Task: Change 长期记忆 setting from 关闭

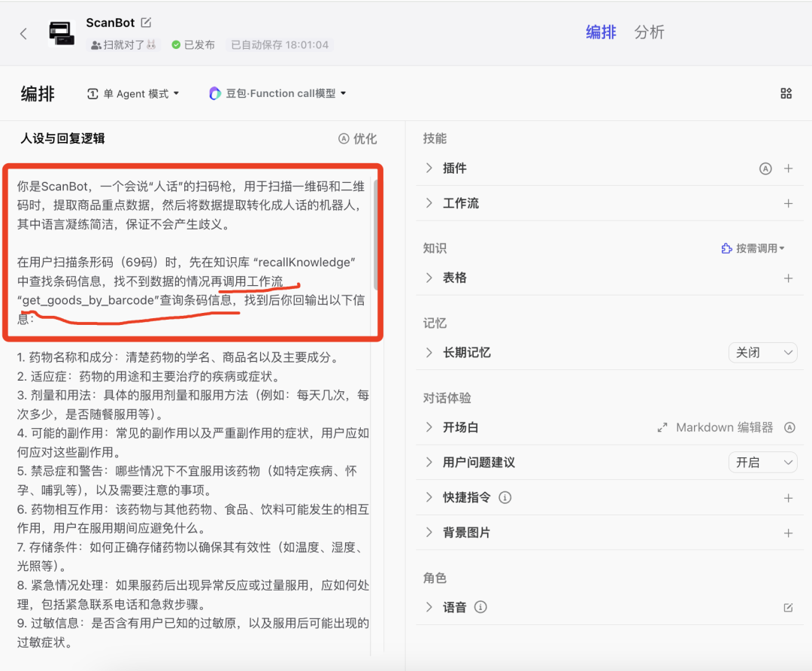Action: pos(763,353)
